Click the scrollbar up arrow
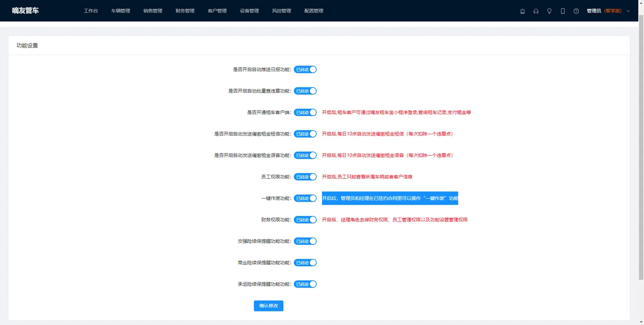Viewport: 644px width, 325px height. [641, 2]
